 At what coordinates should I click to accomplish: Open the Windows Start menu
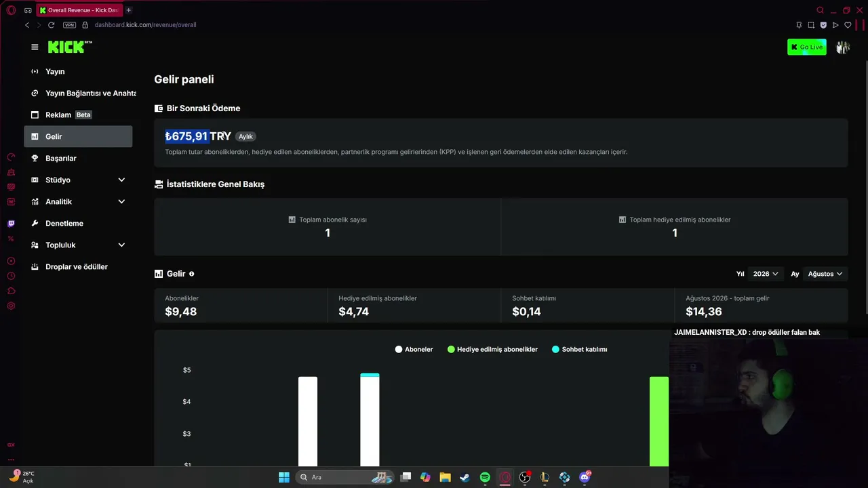284,477
